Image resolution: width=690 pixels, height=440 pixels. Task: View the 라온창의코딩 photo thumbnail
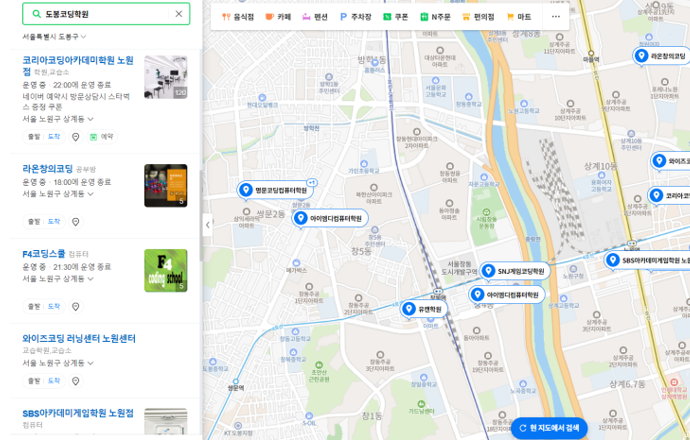tap(166, 186)
